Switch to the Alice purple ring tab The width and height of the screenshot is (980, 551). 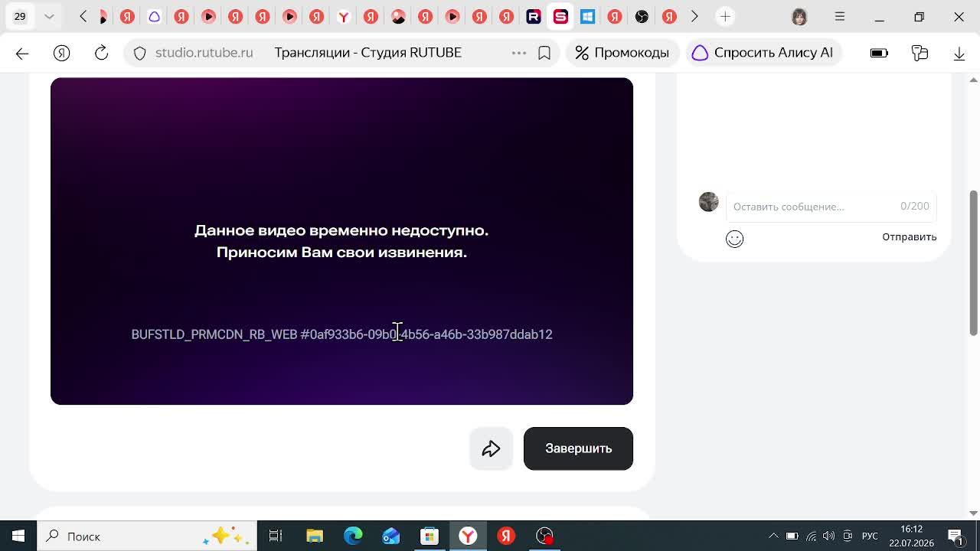pos(154,16)
